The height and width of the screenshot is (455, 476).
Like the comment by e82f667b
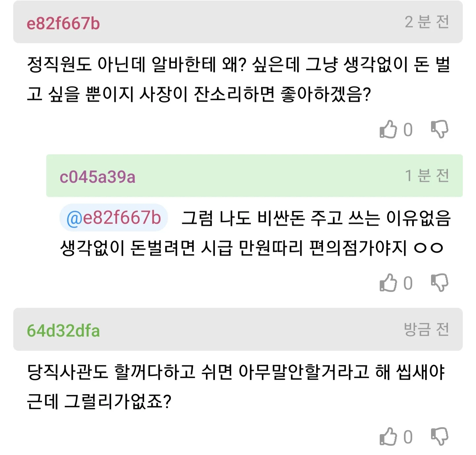[x=388, y=129]
